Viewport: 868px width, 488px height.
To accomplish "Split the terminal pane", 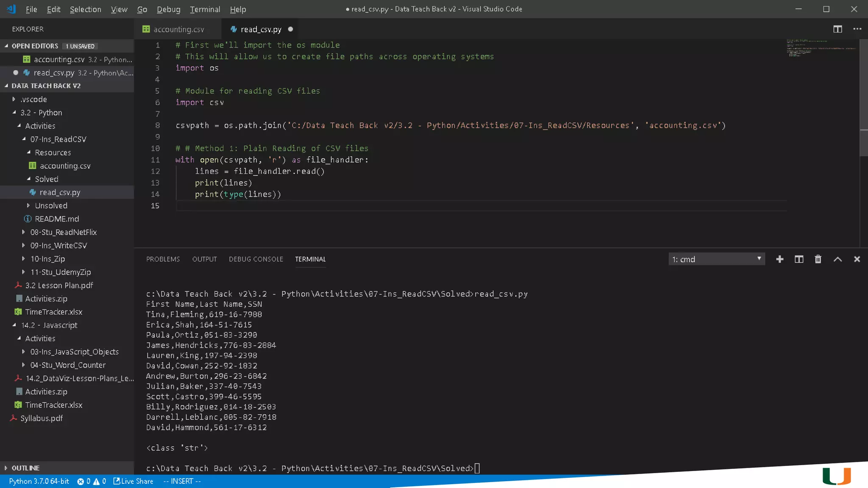I will [798, 259].
